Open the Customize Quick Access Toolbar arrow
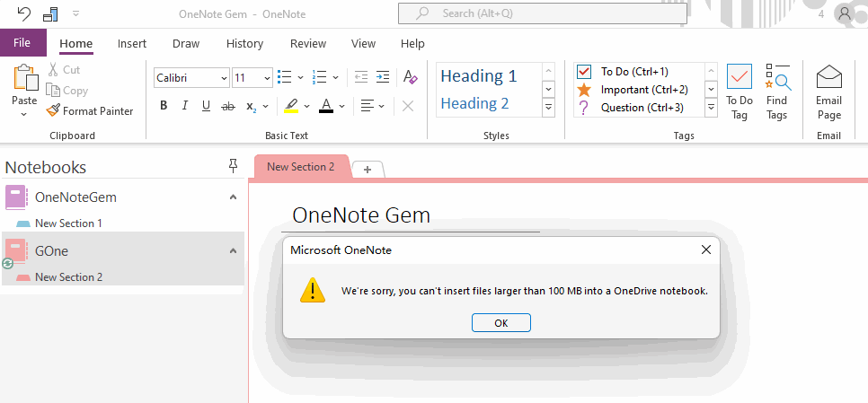The image size is (868, 403). pos(75,13)
